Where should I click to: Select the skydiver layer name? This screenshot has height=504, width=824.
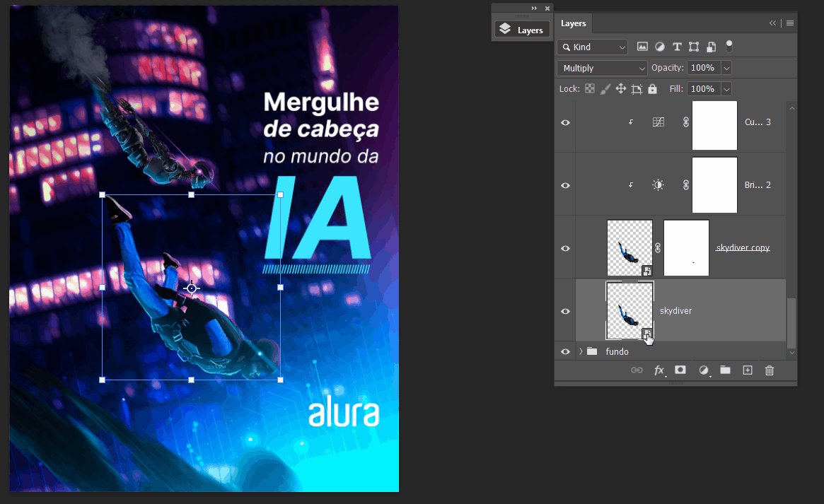tap(675, 311)
